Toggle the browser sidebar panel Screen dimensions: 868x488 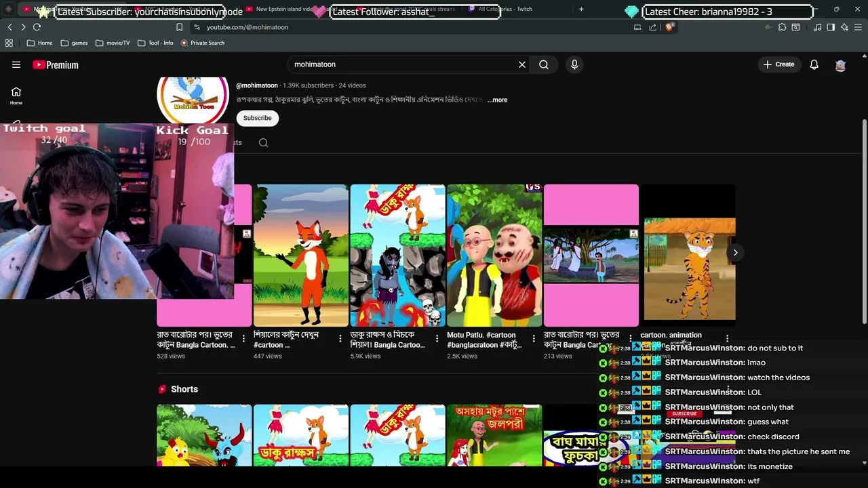831,27
